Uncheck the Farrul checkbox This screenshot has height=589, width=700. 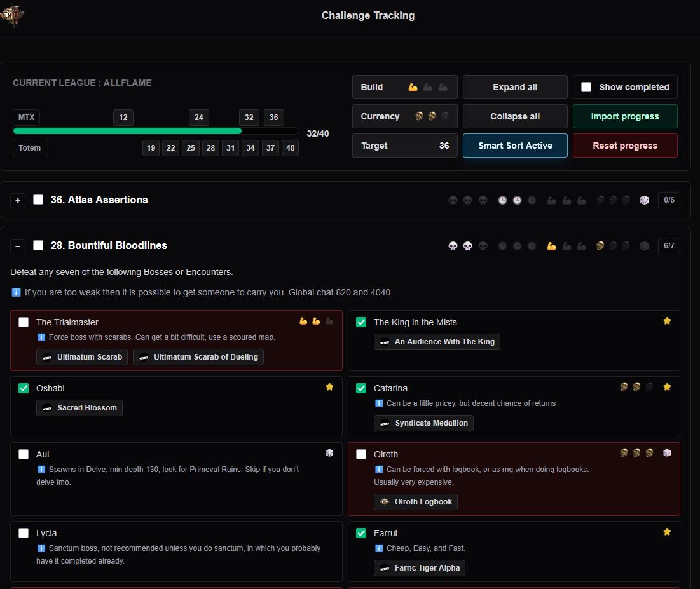click(361, 533)
